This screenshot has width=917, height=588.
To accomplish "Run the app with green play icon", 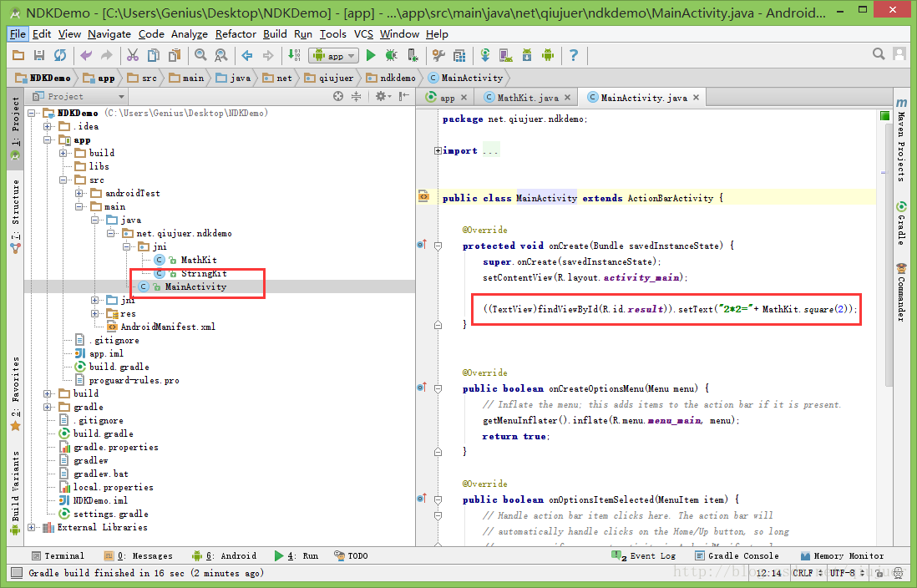I will pyautogui.click(x=370, y=56).
